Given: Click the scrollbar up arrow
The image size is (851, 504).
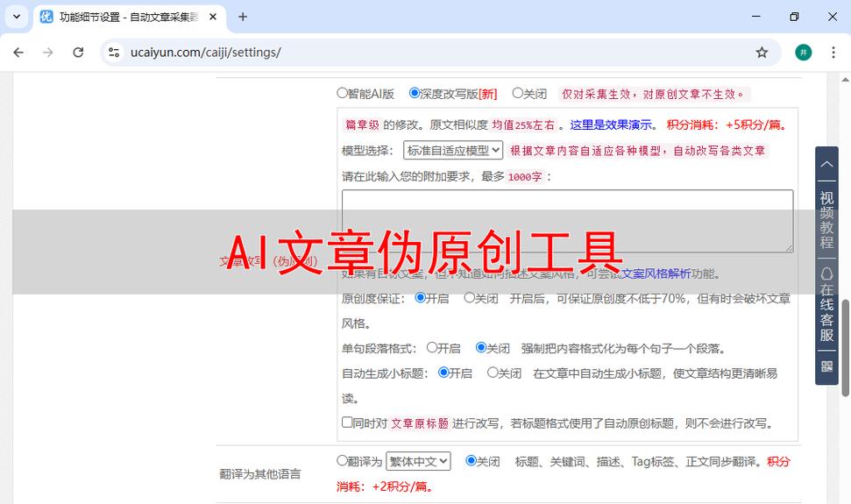Looking at the screenshot, I should click(x=846, y=80).
